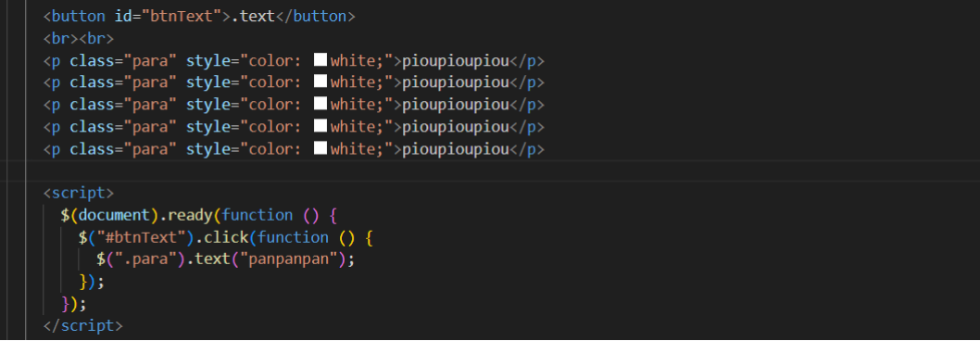Open the white color swatch on second paragraph line
Image resolution: width=980 pixels, height=341 pixels.
[x=320, y=82]
